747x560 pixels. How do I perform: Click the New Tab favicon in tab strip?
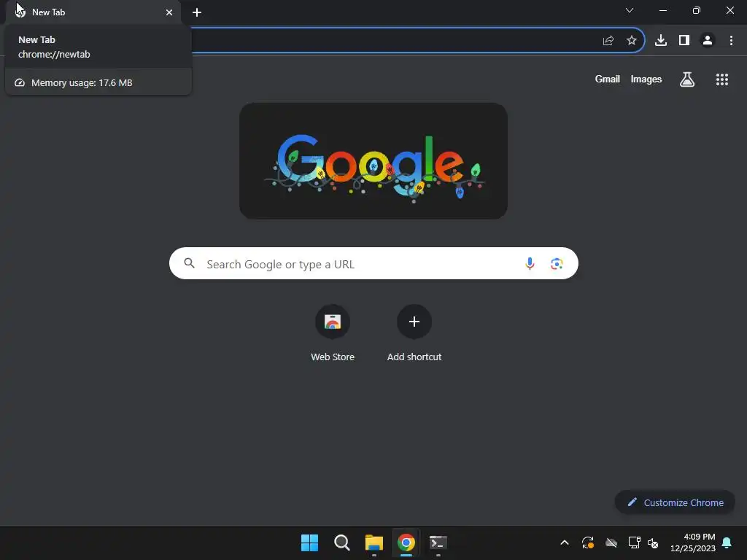point(20,12)
